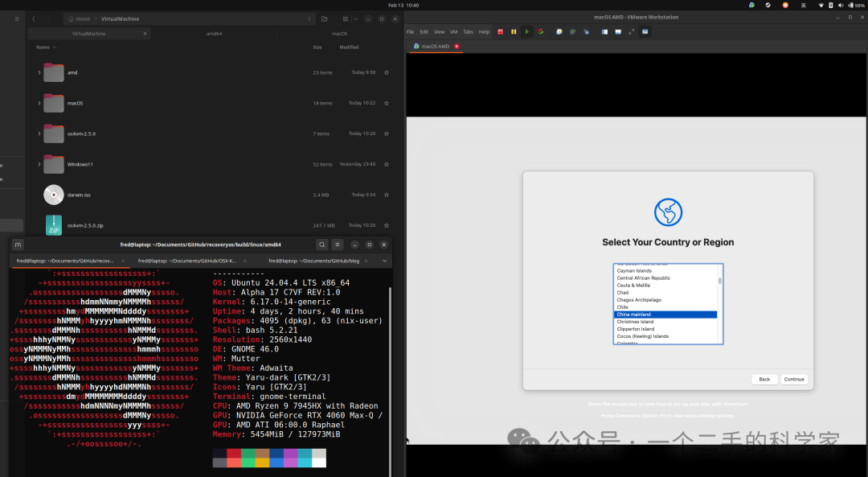
Task: Select Chile in country list
Action: pyautogui.click(x=665, y=307)
